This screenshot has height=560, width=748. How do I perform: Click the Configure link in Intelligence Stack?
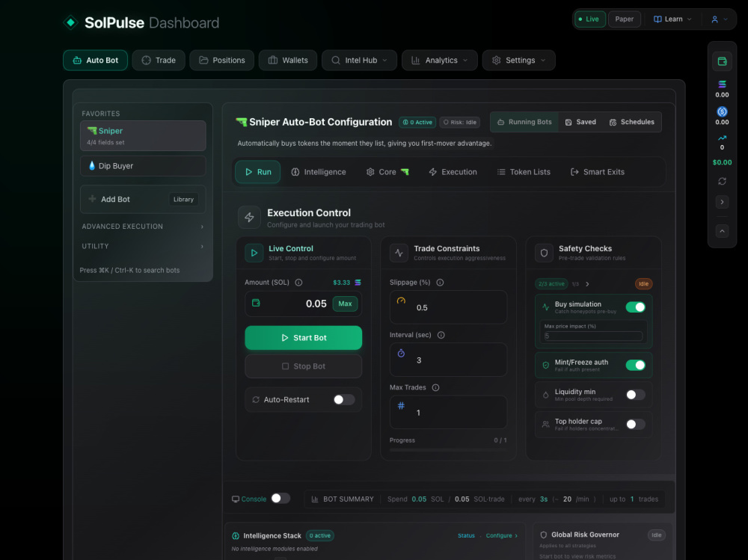501,535
